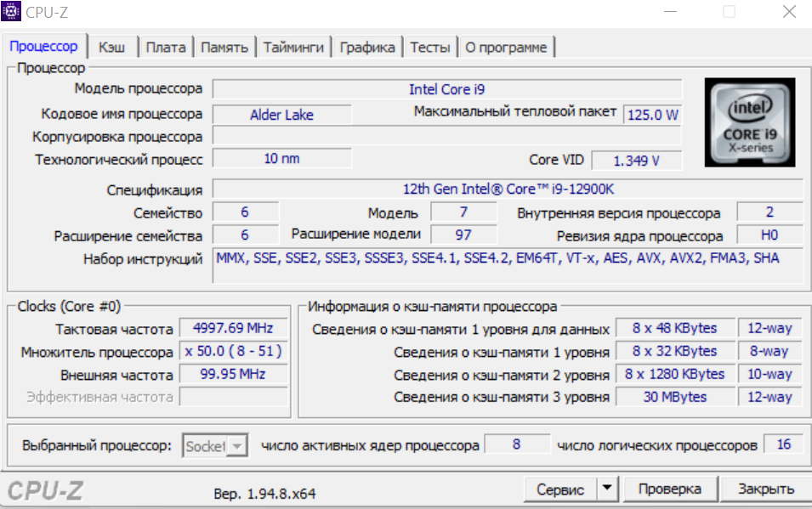Viewport: 812px width, 509px height.
Task: Open the О программе tab
Action: coord(506,48)
